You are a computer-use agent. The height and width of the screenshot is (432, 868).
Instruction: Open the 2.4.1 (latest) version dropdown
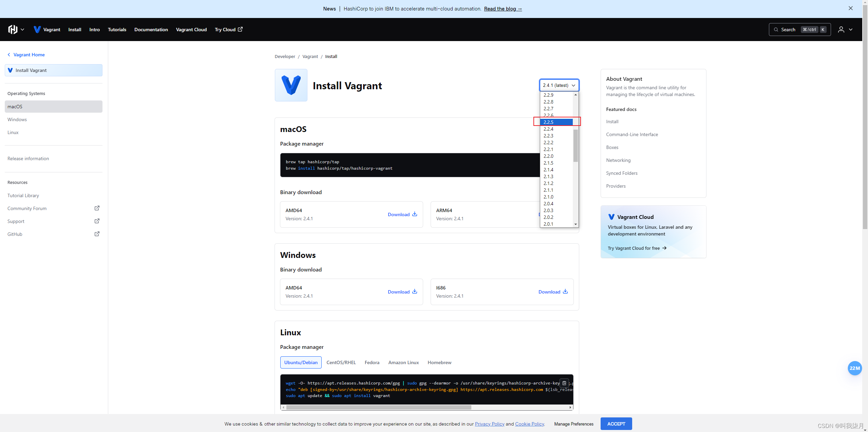[559, 85]
